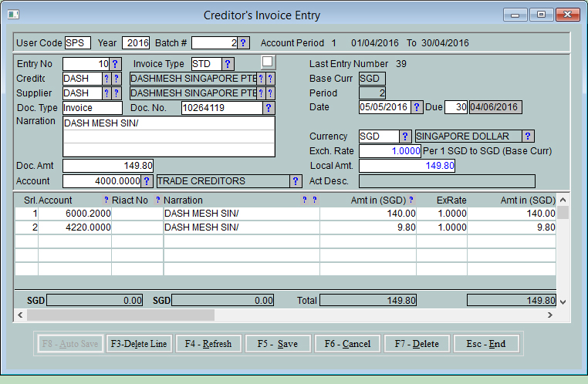Click the lookup icon after TRADE CREDITORS

(295, 181)
